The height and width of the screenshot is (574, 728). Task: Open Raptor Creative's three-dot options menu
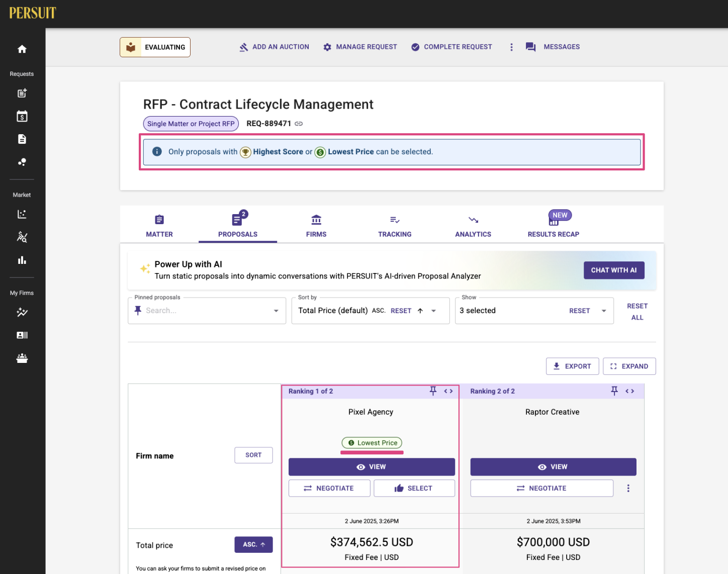(x=628, y=488)
